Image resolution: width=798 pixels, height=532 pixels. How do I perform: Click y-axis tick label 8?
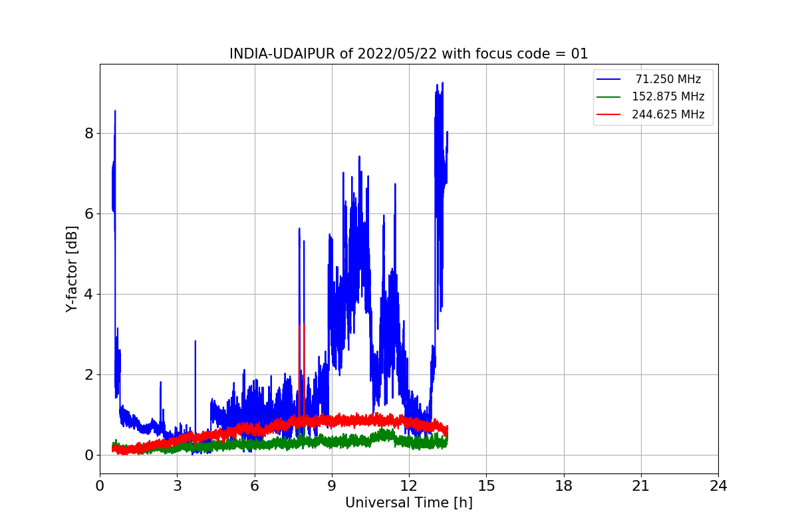click(x=89, y=133)
